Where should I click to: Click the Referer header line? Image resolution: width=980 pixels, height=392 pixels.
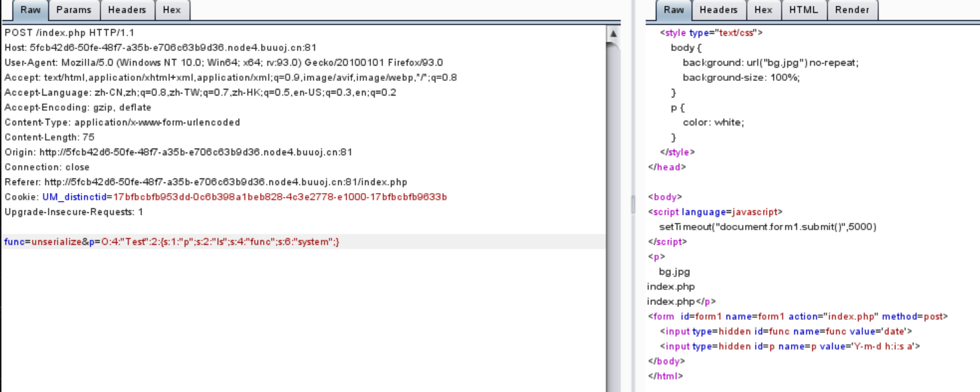206,182
